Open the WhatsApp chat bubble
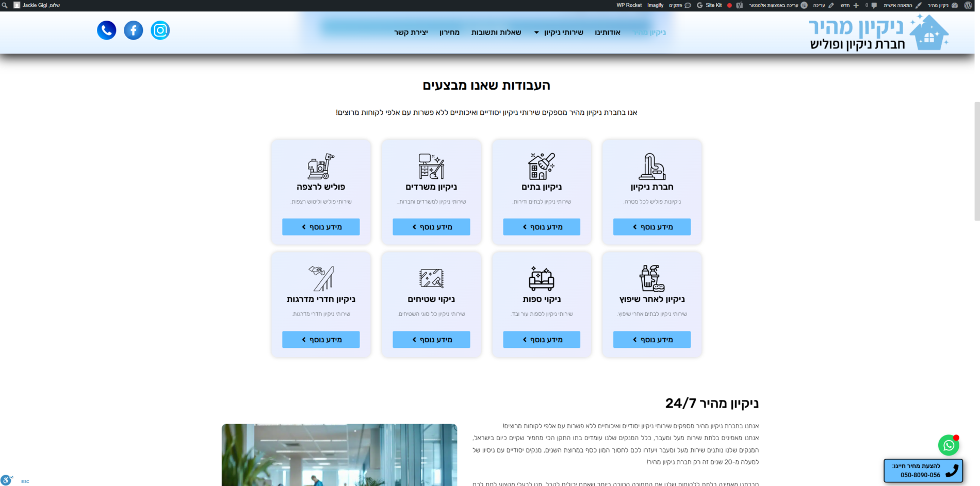 [948, 445]
